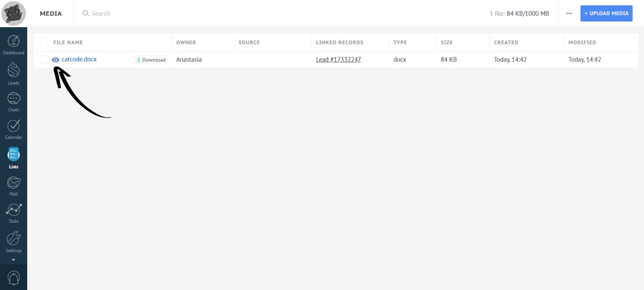The image size is (644, 290).
Task: Open the Mail section
Action: point(14,186)
